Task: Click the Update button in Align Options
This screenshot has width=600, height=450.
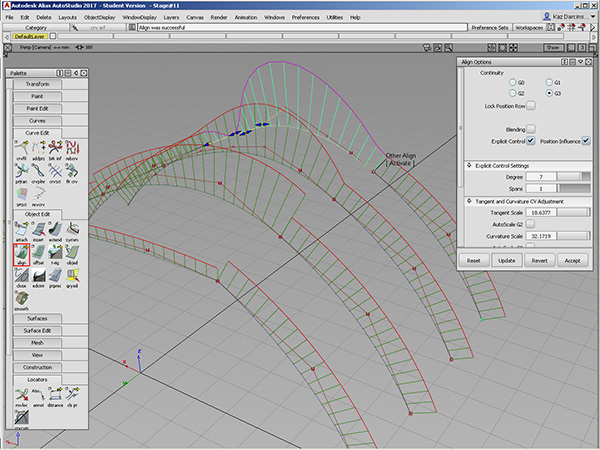Action: pos(507,260)
